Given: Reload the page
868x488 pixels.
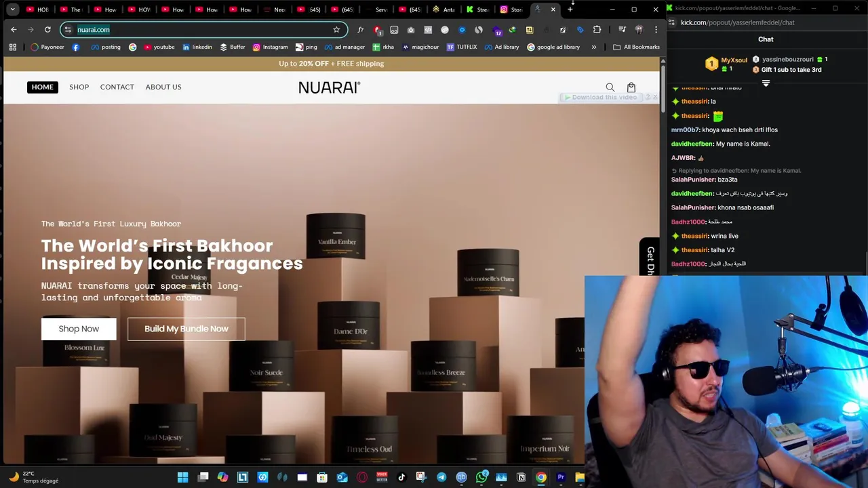Looking at the screenshot, I should [47, 30].
